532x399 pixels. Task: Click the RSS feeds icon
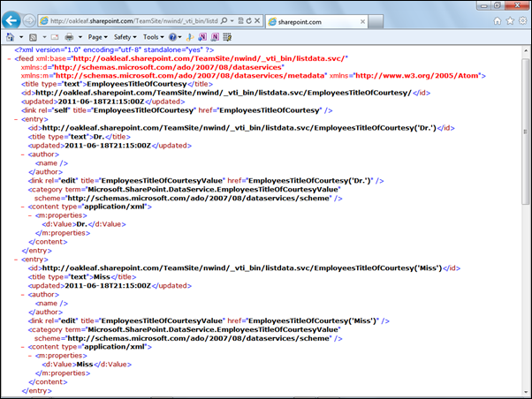[33, 37]
